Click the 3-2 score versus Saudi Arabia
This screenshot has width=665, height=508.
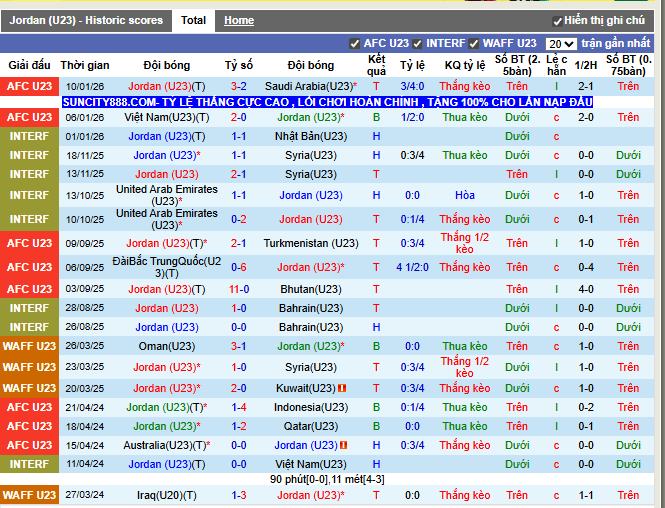click(x=239, y=87)
